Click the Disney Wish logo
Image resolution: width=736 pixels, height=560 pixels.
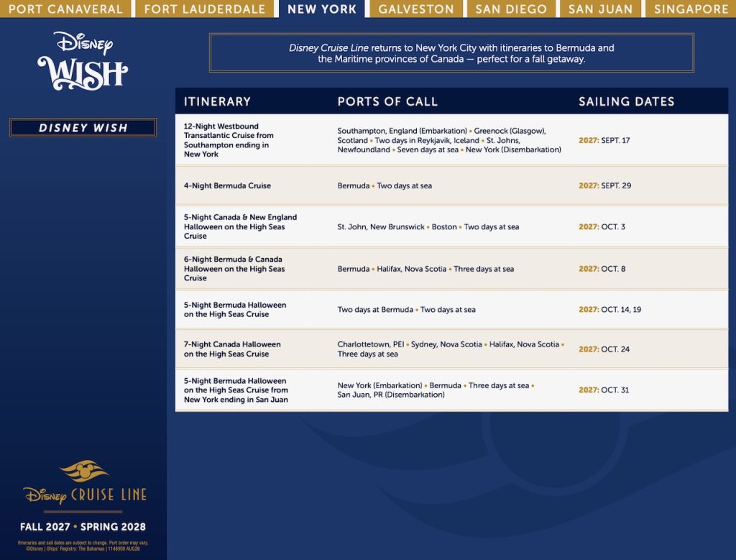click(83, 60)
